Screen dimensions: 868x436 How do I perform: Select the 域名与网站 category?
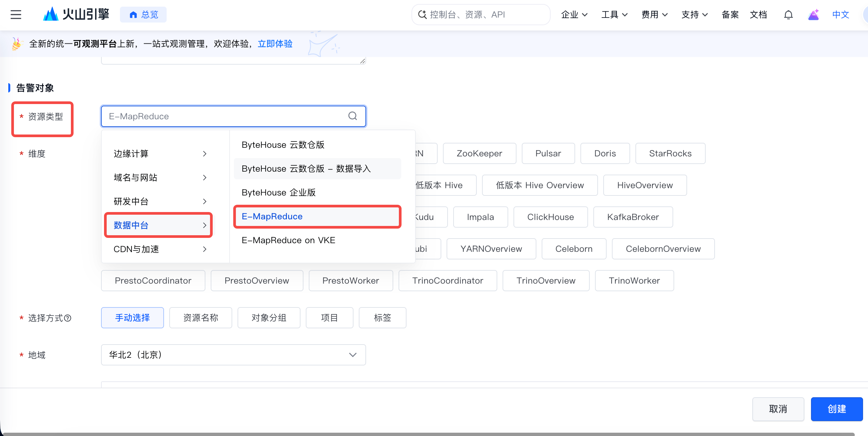[x=160, y=178]
